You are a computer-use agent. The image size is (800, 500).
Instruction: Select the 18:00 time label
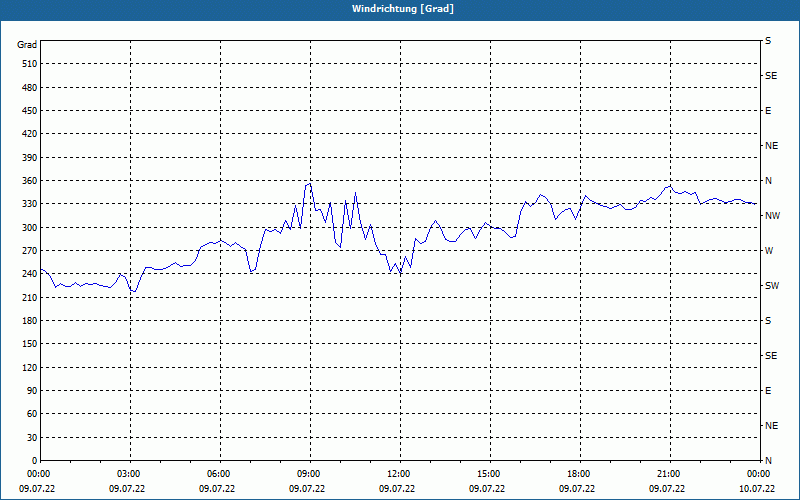pos(578,473)
